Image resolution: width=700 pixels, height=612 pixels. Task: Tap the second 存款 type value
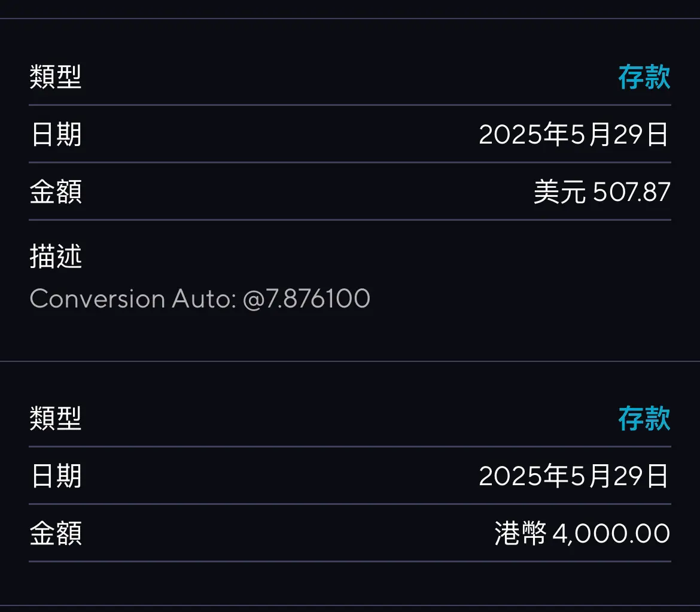coord(644,418)
